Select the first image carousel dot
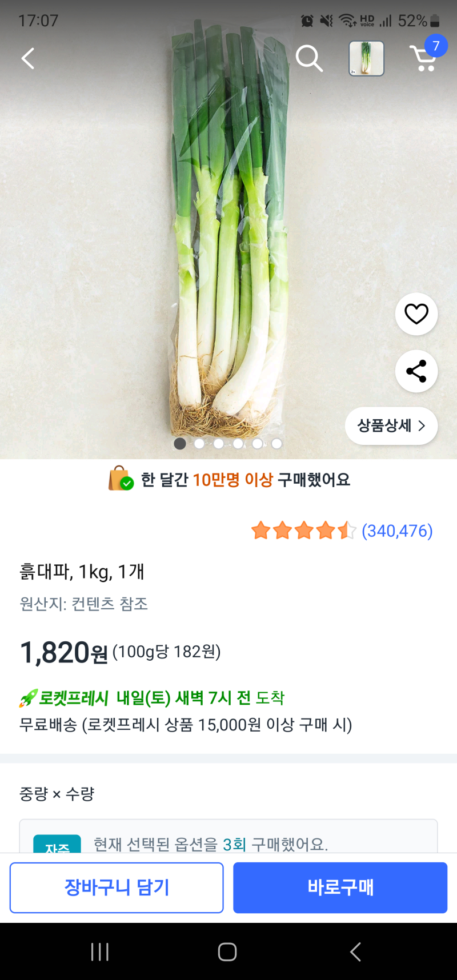The width and height of the screenshot is (457, 980). [180, 444]
